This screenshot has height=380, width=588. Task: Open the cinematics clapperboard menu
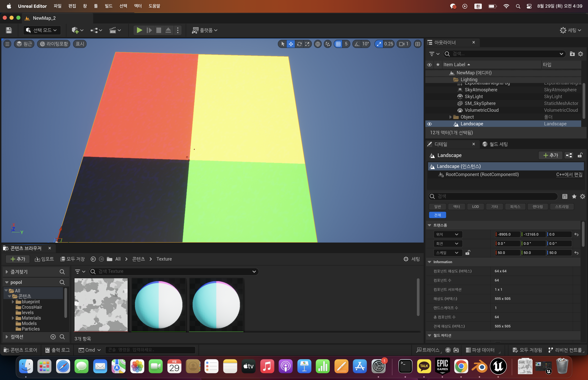113,30
